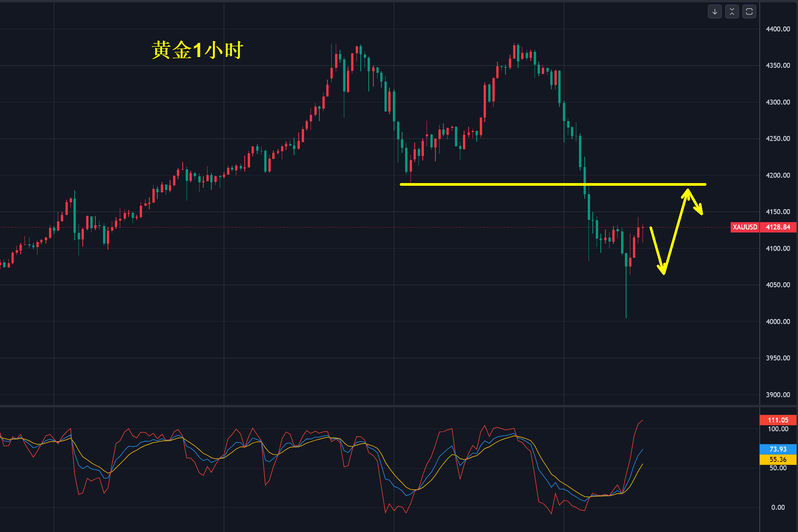Image resolution: width=798 pixels, height=532 pixels.
Task: Click the yellow 55.36 indicator value label
Action: pyautogui.click(x=778, y=460)
